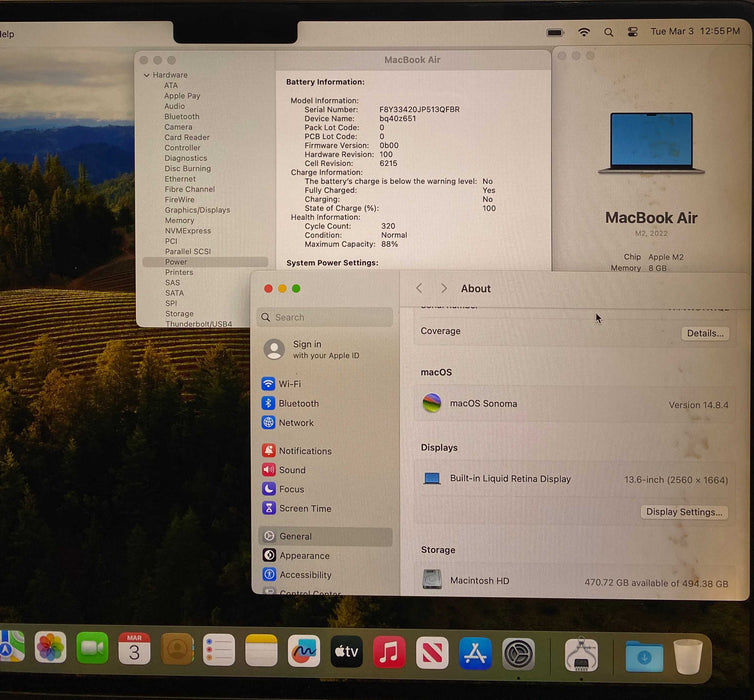This screenshot has height=700, width=754.
Task: Select Ethernet in Hardware list
Action: coord(180,179)
